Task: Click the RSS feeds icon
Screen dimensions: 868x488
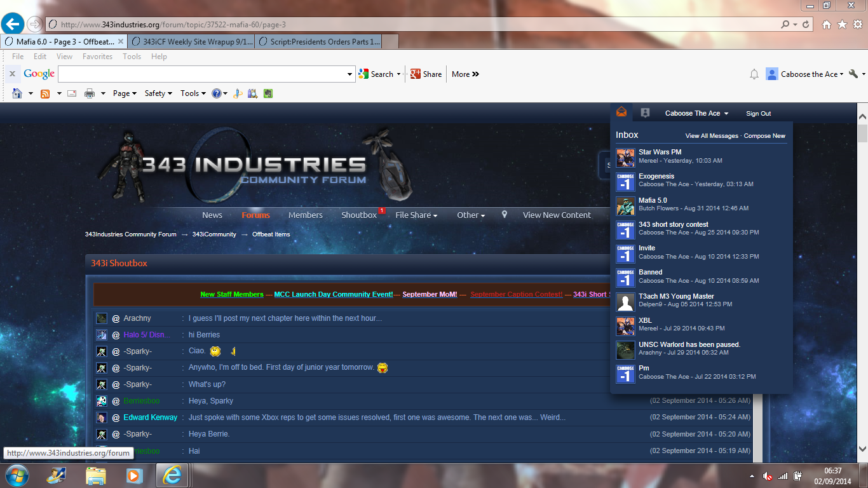Action: click(x=45, y=93)
